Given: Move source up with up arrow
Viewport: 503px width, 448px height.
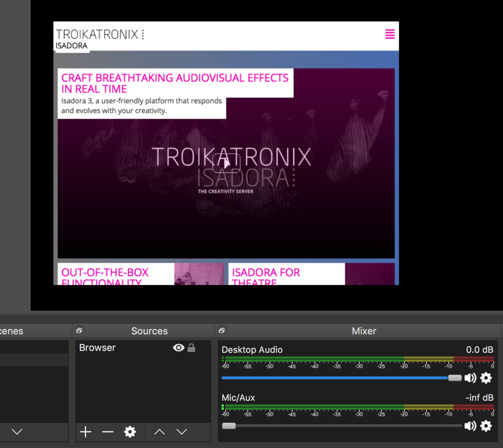Looking at the screenshot, I should pyautogui.click(x=160, y=432).
